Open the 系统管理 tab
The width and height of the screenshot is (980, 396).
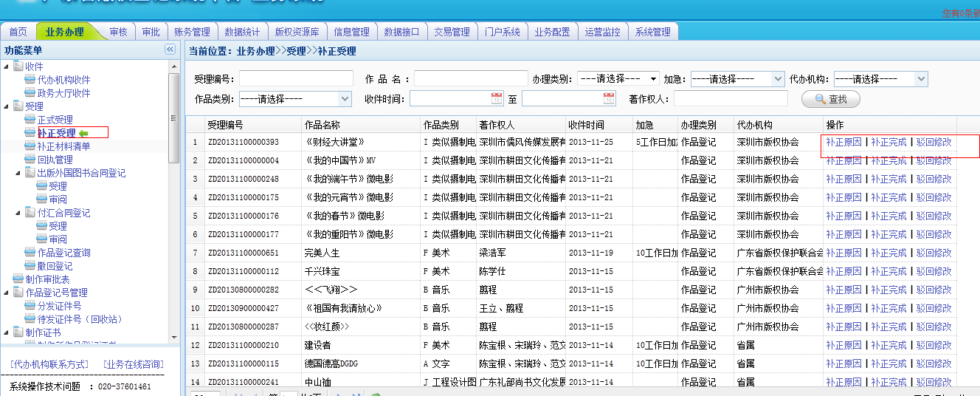pos(653,32)
